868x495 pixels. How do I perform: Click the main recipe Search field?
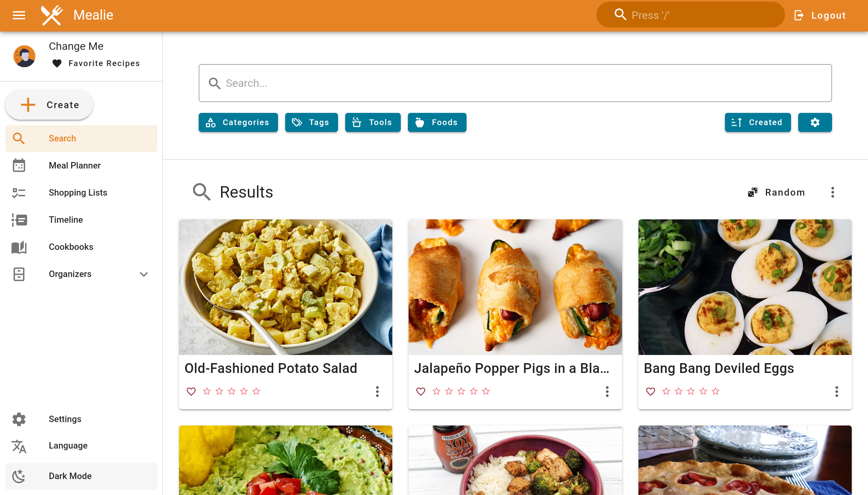tap(515, 83)
